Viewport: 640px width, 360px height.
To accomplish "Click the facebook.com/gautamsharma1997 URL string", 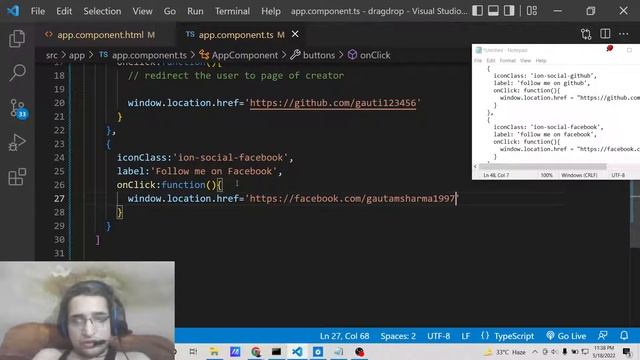I will pyautogui.click(x=352, y=198).
